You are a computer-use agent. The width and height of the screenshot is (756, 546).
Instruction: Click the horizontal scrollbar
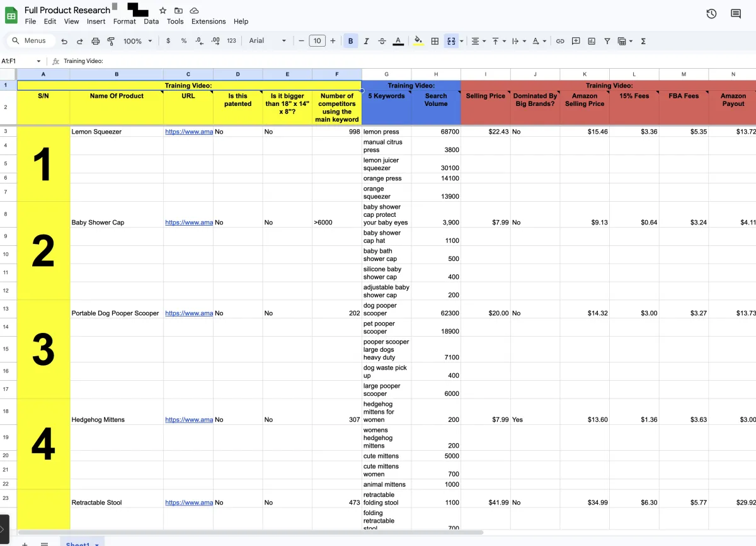pyautogui.click(x=250, y=532)
